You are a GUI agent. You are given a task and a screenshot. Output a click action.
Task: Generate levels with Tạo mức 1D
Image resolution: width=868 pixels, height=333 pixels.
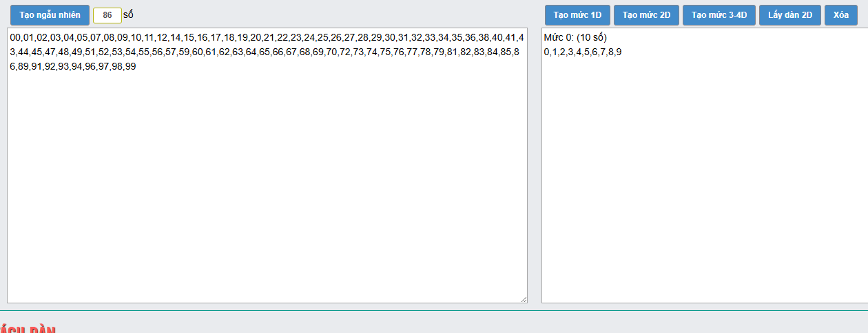tap(577, 15)
